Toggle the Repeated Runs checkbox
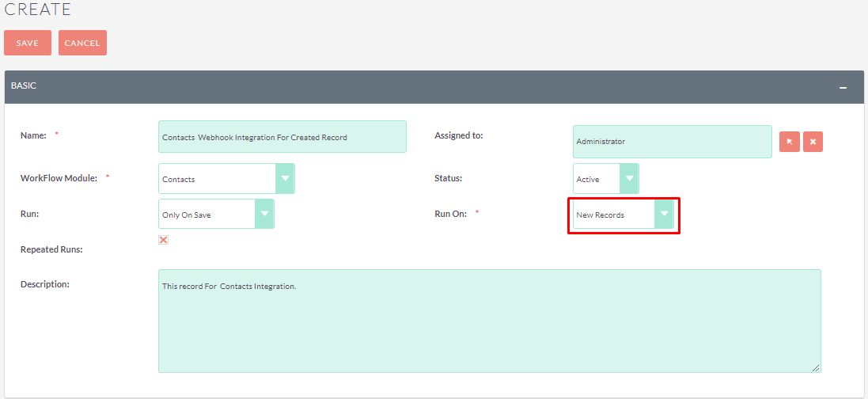 163,239
